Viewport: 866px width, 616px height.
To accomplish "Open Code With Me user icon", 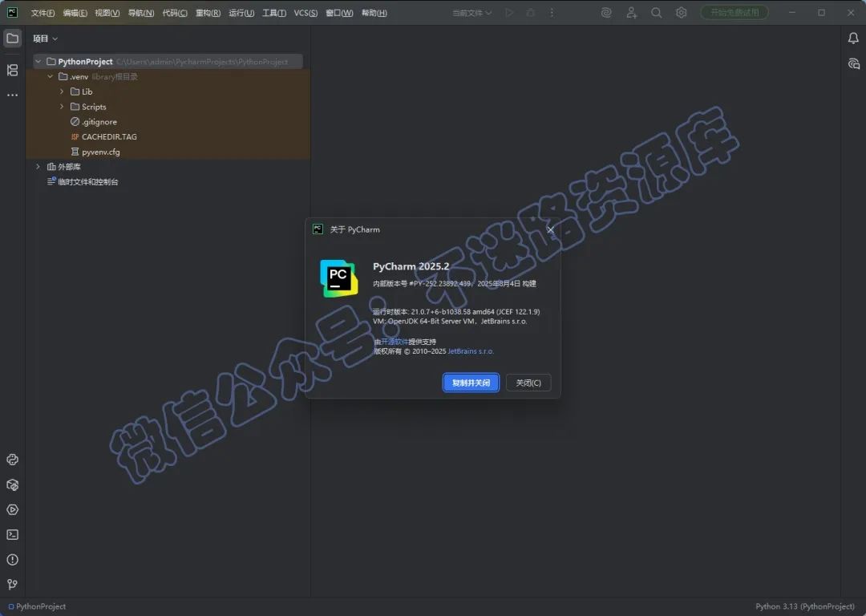I will coord(631,13).
